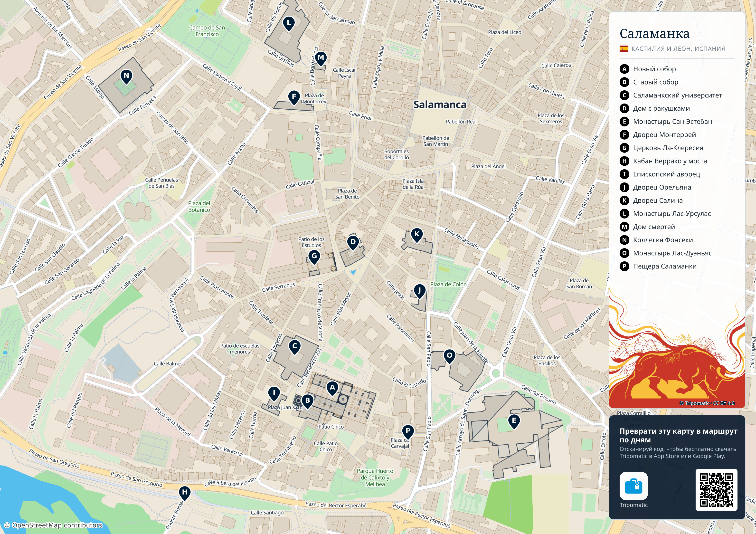This screenshot has height=534, width=756.
Task: Click legend text Дом смертей
Action: 654,227
